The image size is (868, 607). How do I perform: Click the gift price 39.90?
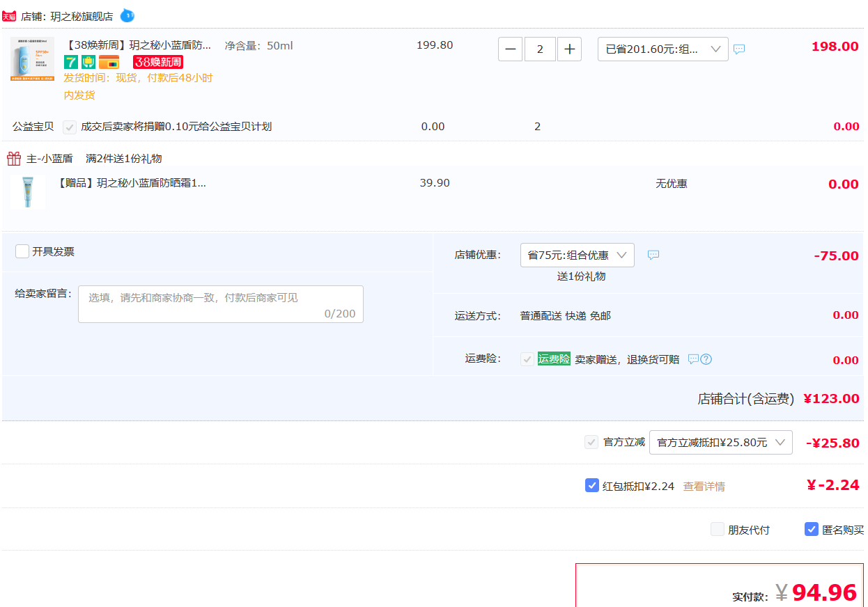(435, 183)
